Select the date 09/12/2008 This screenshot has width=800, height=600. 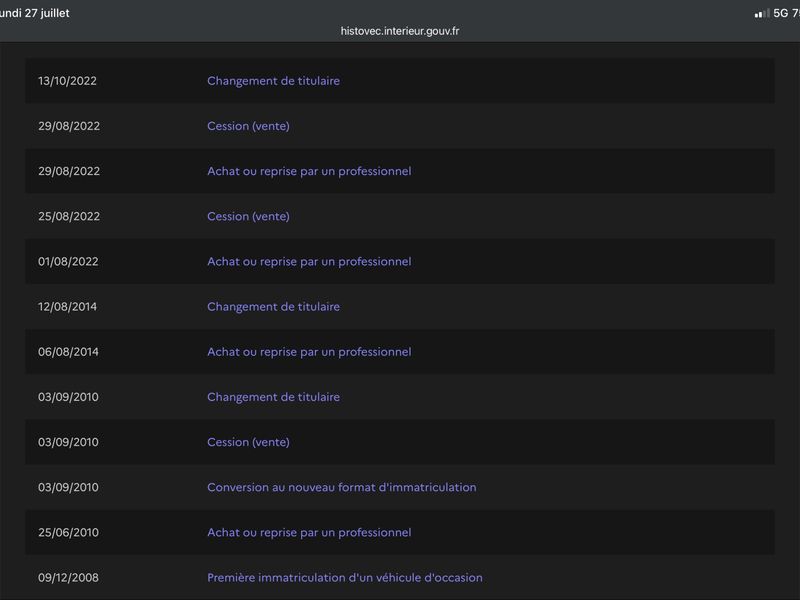click(x=68, y=578)
